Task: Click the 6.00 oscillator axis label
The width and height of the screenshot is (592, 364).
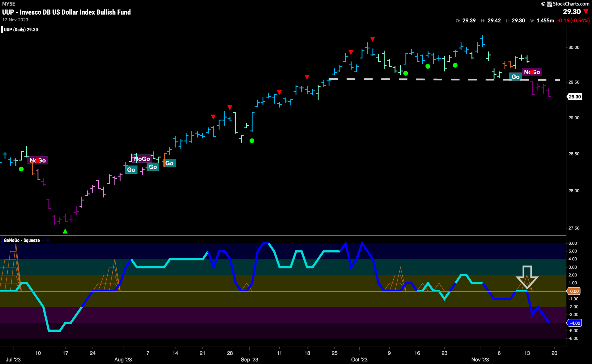Action: (x=573, y=243)
